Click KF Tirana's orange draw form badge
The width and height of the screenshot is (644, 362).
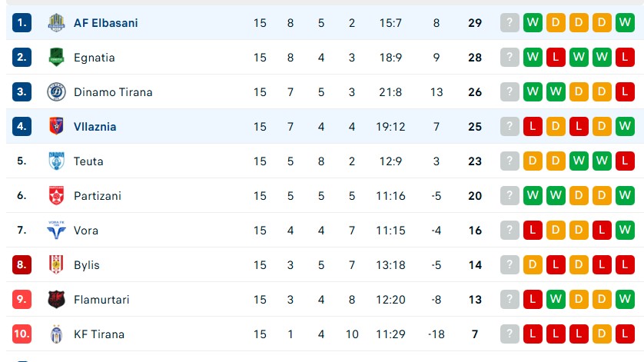coord(602,334)
